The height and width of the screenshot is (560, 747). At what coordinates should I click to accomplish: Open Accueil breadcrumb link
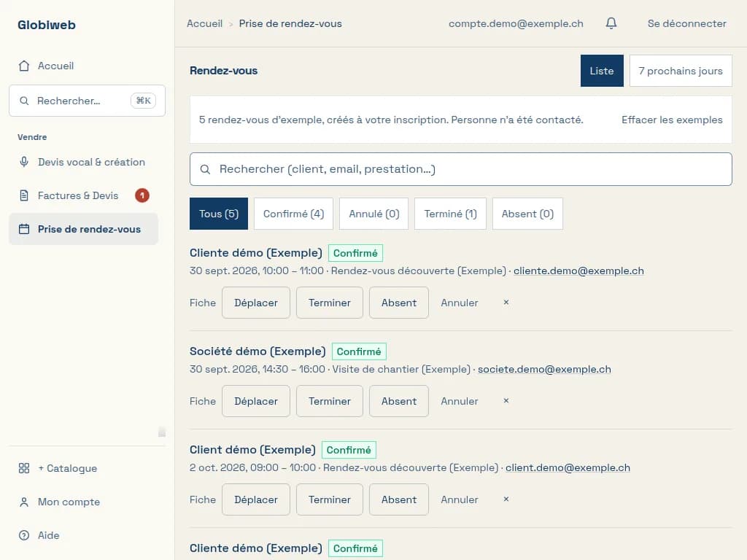click(204, 23)
